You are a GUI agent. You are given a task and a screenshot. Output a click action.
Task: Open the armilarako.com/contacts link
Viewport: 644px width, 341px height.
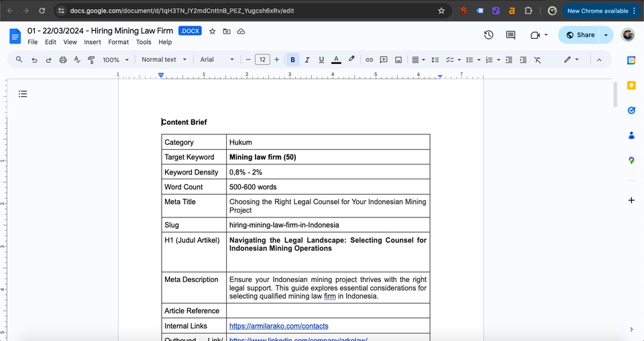pos(278,326)
